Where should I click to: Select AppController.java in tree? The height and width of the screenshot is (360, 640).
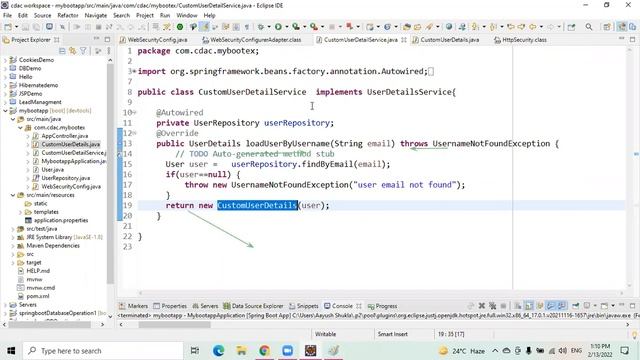tap(64, 136)
